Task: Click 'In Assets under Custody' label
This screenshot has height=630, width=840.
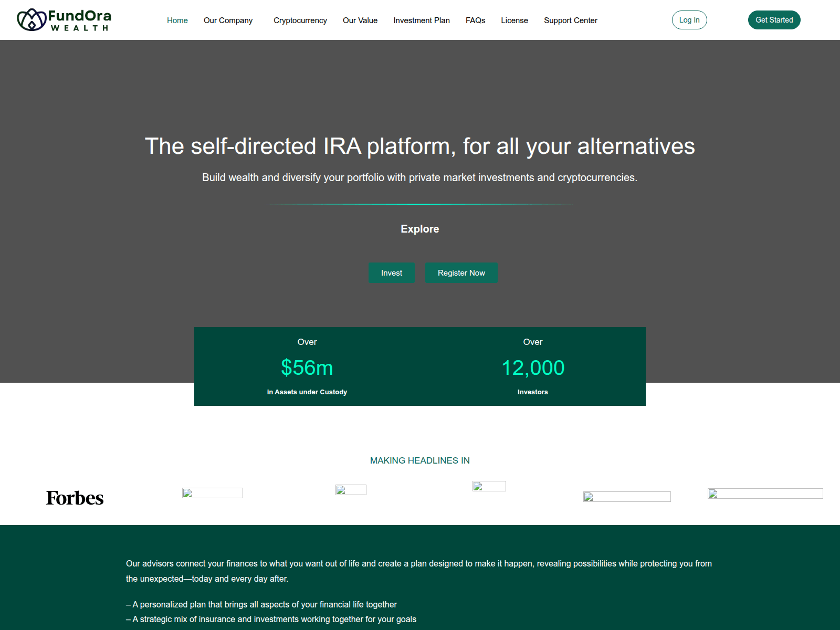Action: [307, 392]
